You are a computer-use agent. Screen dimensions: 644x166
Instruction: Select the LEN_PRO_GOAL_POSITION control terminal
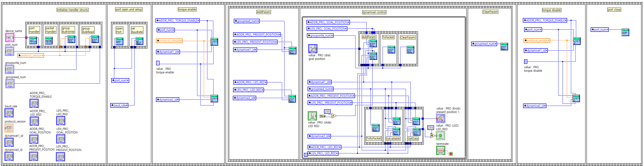pos(61,139)
